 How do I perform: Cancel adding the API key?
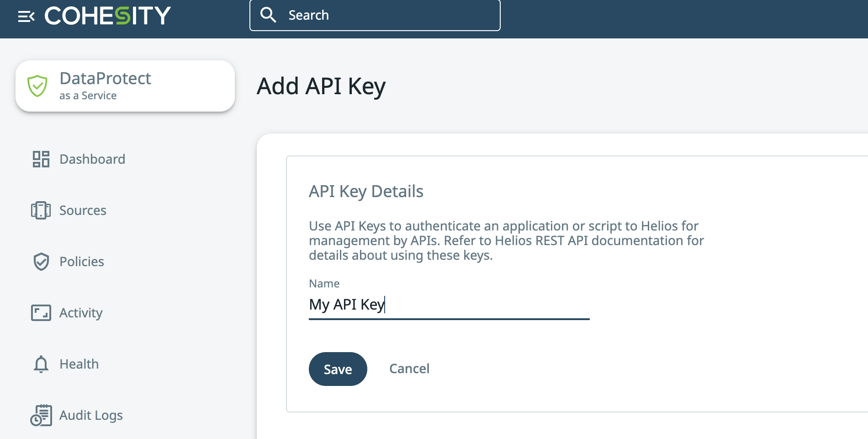coord(409,369)
